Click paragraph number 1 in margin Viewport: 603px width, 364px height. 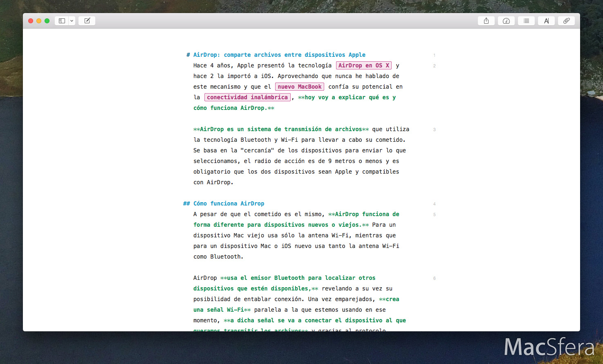click(x=434, y=55)
